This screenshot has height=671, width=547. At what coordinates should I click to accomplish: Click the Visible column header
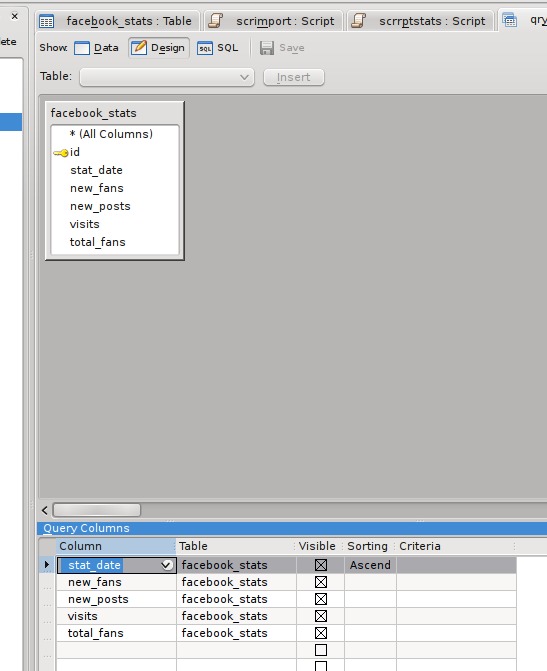coord(317,546)
